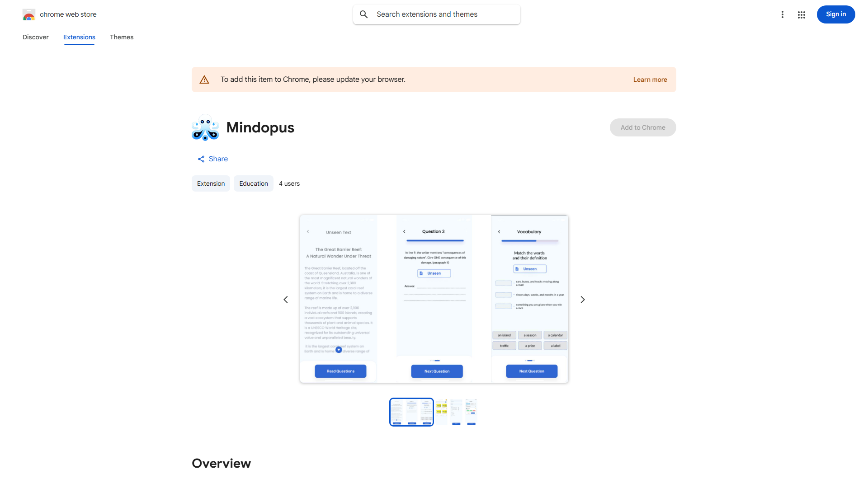Click the Chrome Web Store logo
Viewport: 868px width, 488px height.
[x=29, y=14]
